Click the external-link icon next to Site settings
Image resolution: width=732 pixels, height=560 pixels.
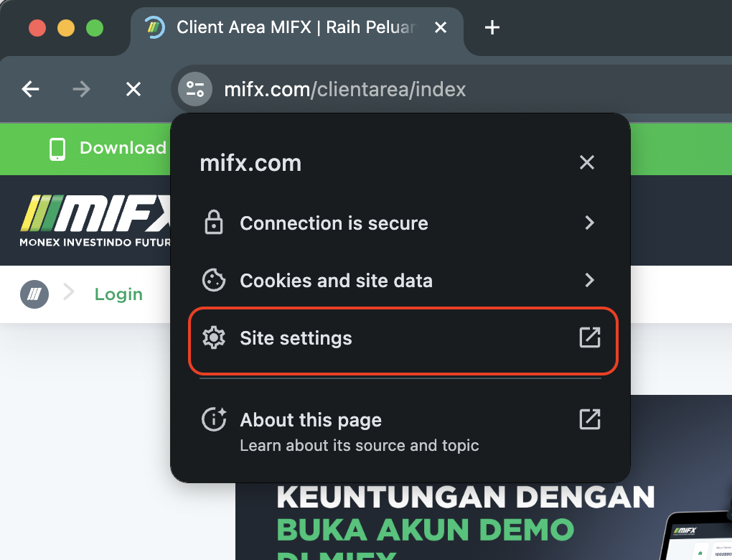(x=589, y=337)
